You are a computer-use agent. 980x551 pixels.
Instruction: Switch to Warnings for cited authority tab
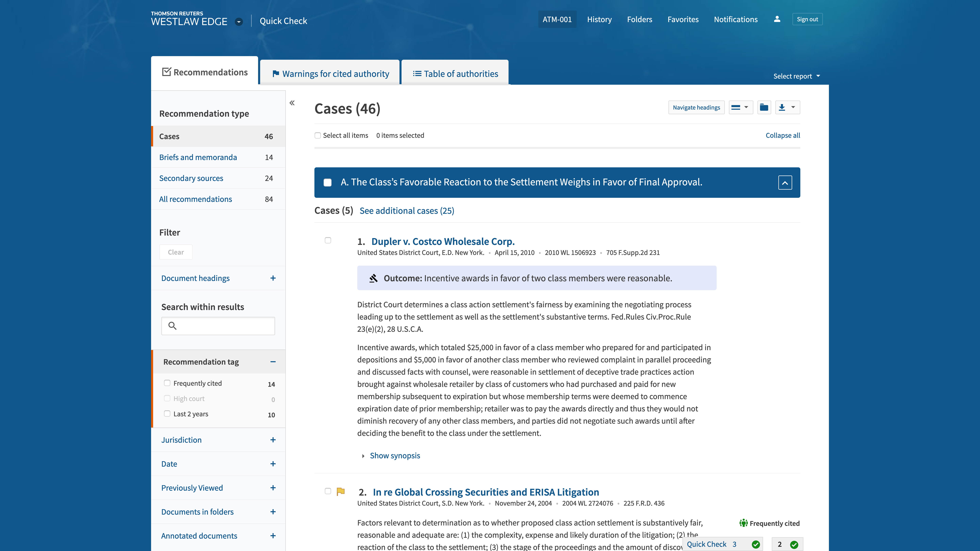pyautogui.click(x=330, y=74)
